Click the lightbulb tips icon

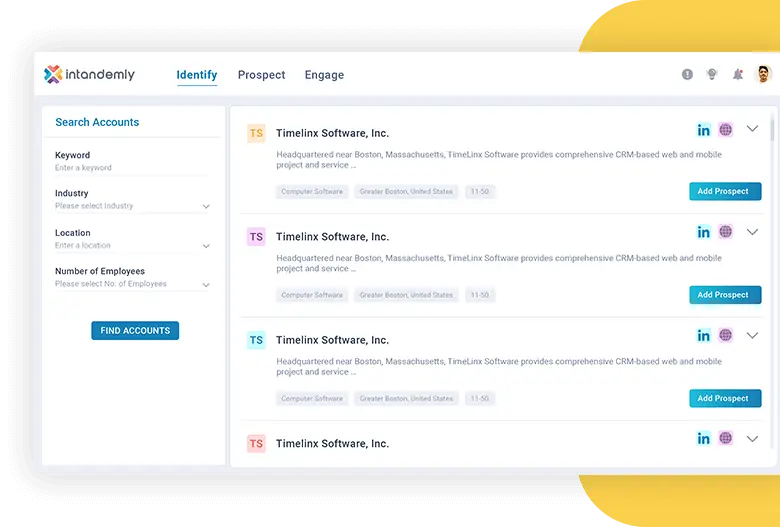tap(712, 74)
